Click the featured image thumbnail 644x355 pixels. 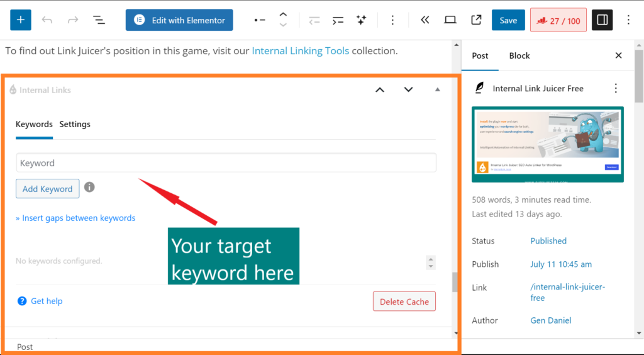pyautogui.click(x=548, y=144)
